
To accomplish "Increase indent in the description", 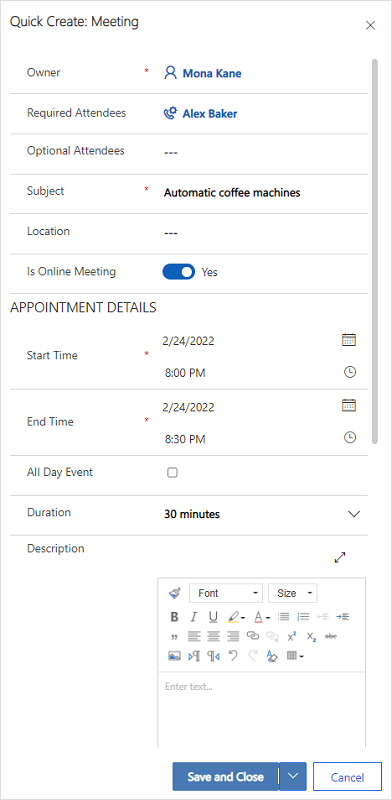I will [342, 617].
